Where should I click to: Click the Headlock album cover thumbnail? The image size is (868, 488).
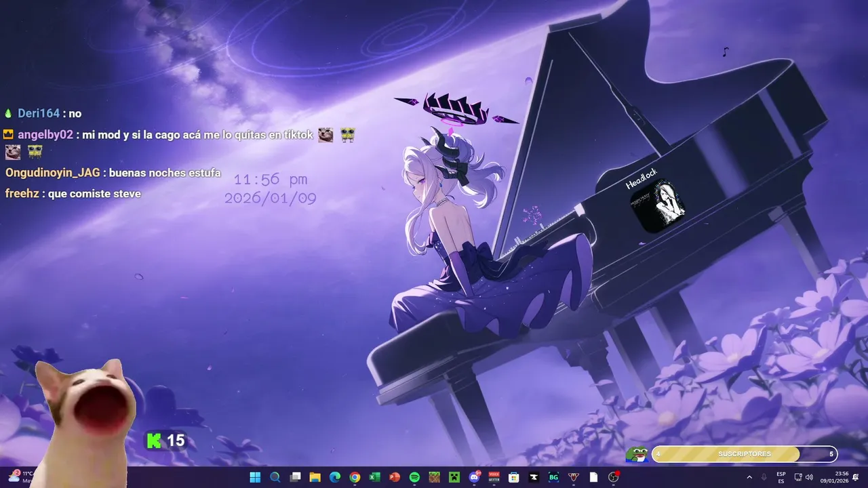point(657,207)
